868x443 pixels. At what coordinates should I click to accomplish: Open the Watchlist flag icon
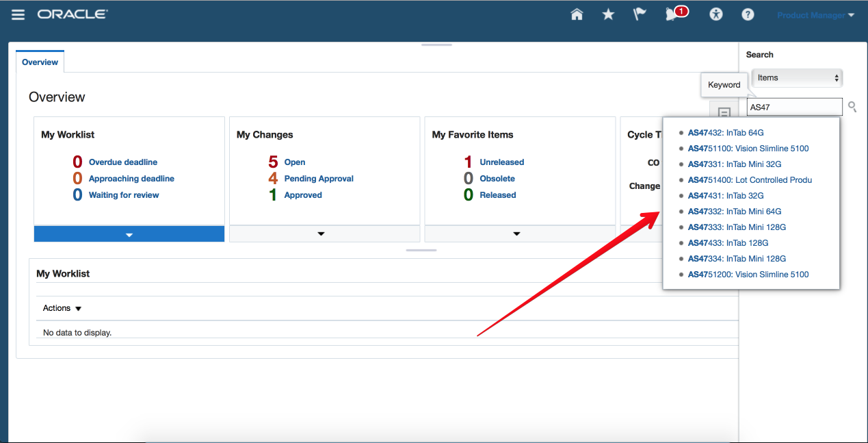640,14
